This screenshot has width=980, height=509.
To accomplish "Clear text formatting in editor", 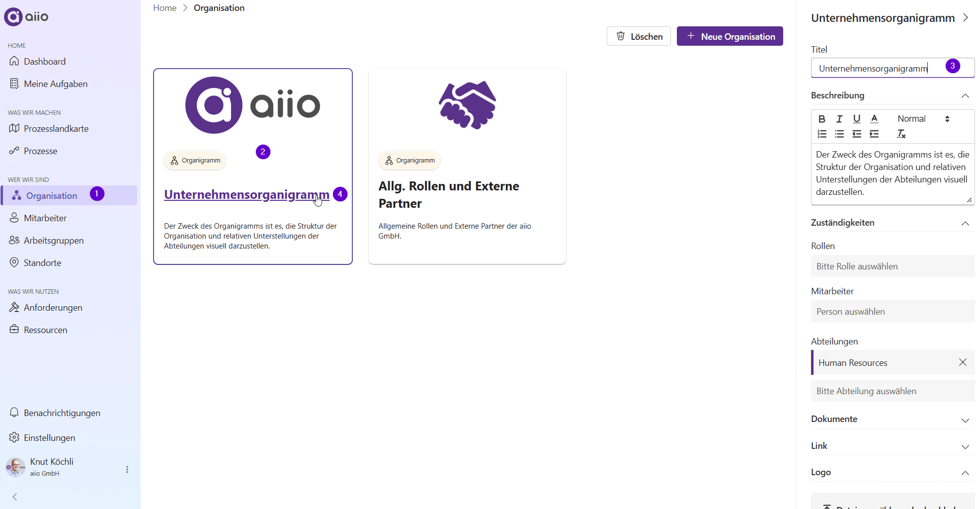I will (x=901, y=134).
